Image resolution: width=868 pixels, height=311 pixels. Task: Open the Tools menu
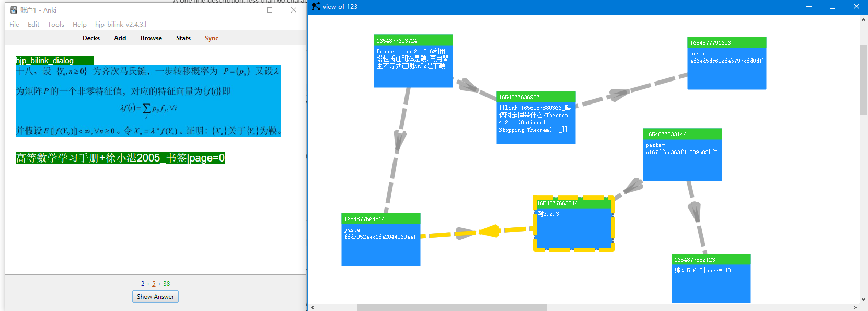[x=55, y=24]
